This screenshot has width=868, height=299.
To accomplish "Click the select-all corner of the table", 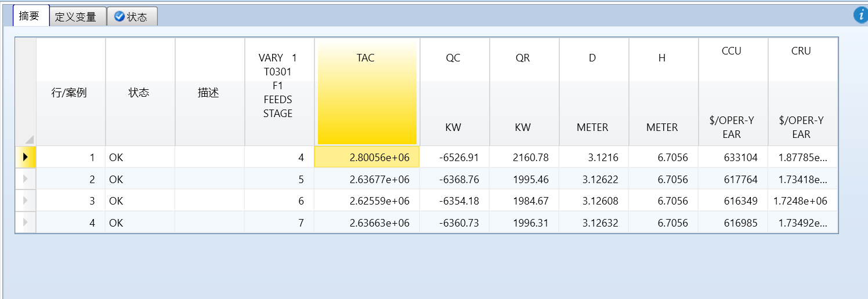I will pos(26,92).
